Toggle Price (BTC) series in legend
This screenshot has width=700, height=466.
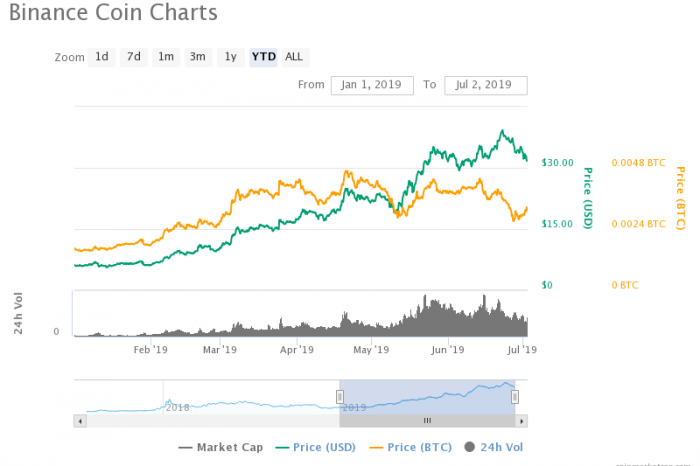tap(411, 447)
